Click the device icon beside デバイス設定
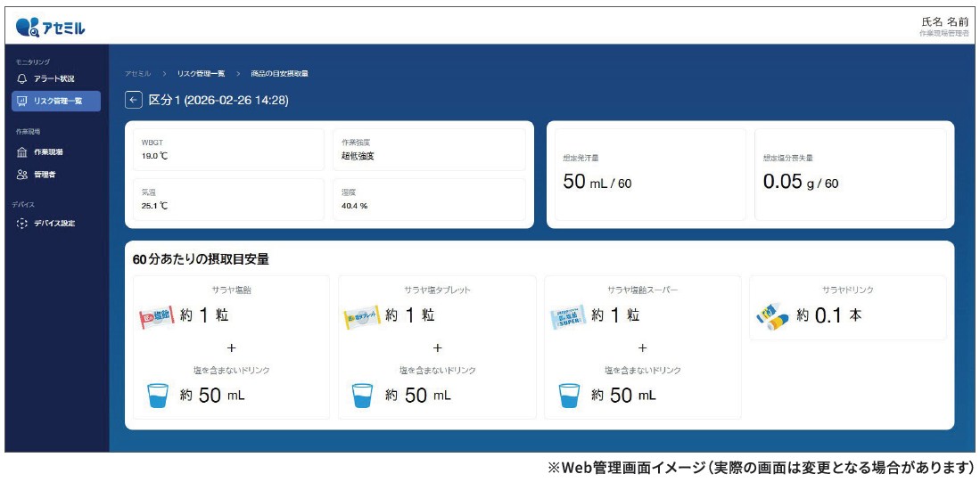 point(22,224)
